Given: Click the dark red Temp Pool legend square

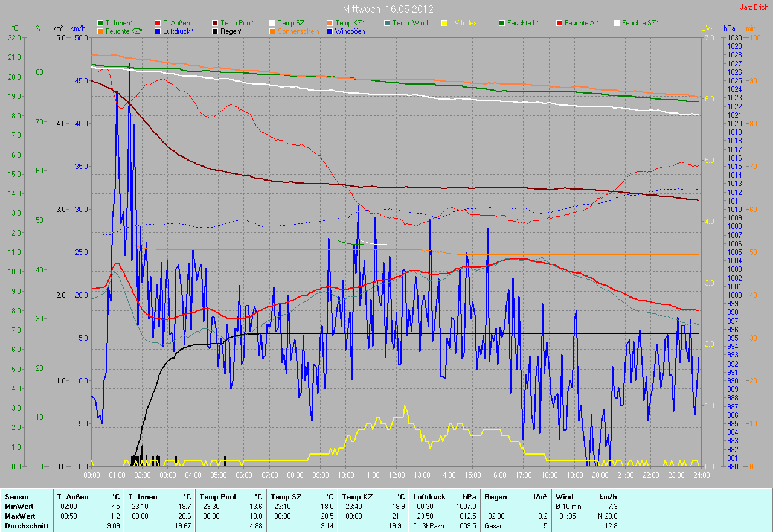Looking at the screenshot, I should tap(215, 23).
